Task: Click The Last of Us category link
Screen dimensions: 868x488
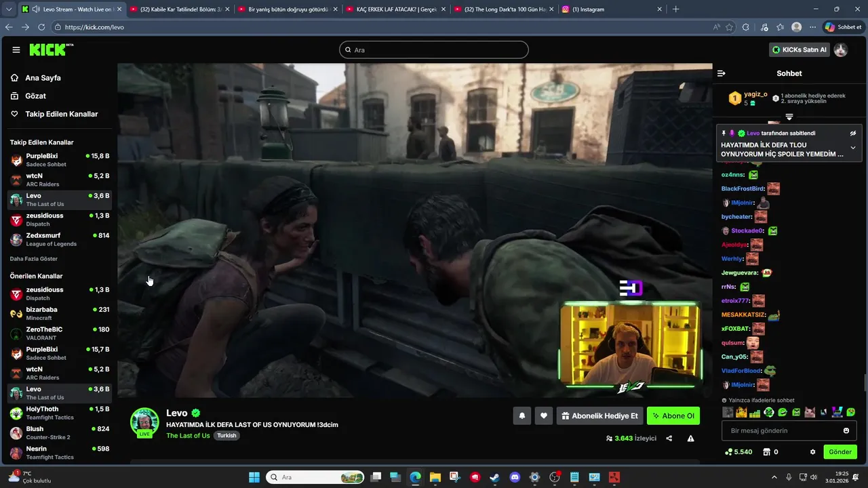Action: (188, 436)
